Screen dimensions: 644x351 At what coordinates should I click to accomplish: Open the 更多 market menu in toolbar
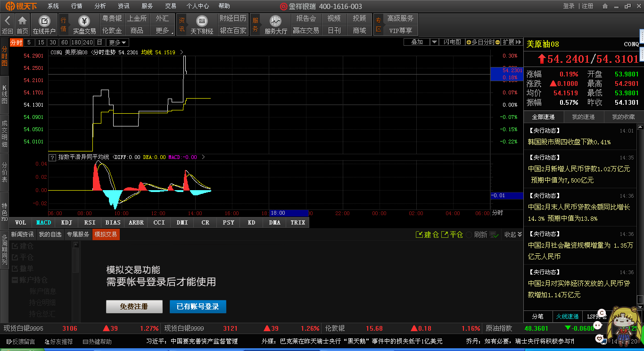pos(163,30)
